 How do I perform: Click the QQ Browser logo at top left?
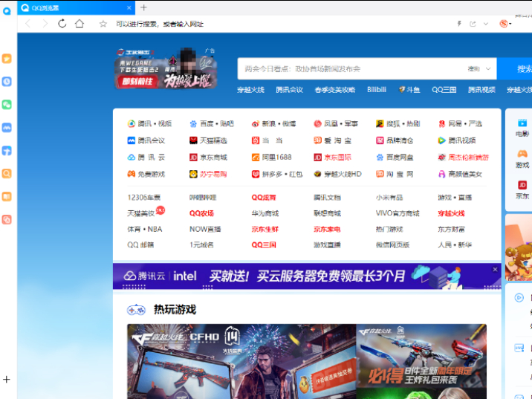[x=7, y=11]
